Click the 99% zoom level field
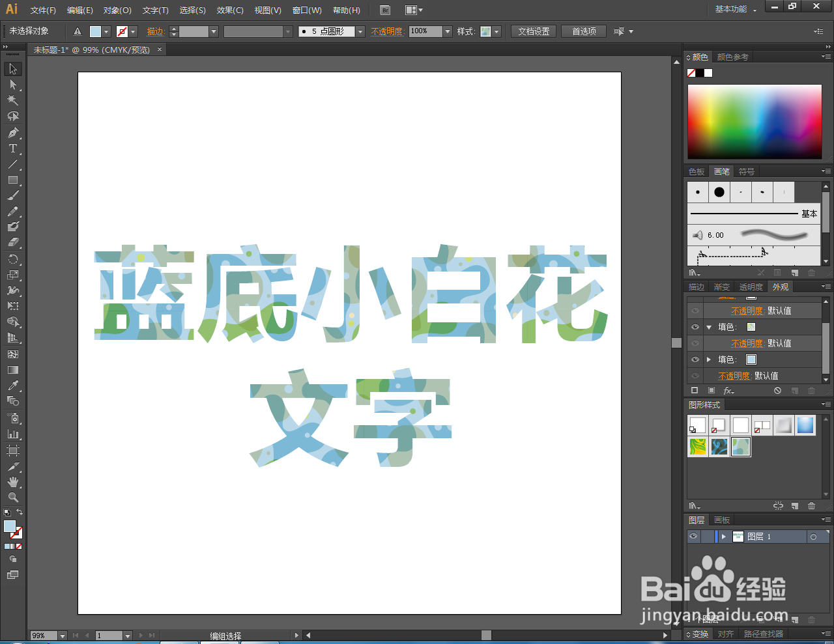Screen dimensions: 834x644 pos(43,636)
